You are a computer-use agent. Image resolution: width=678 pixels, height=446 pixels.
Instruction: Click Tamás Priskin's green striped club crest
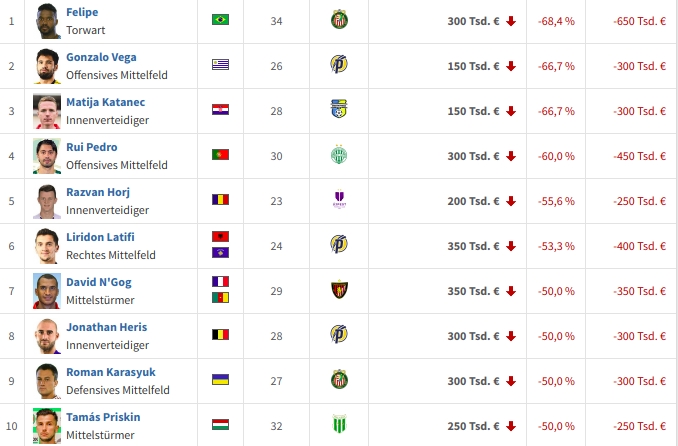[339, 425]
